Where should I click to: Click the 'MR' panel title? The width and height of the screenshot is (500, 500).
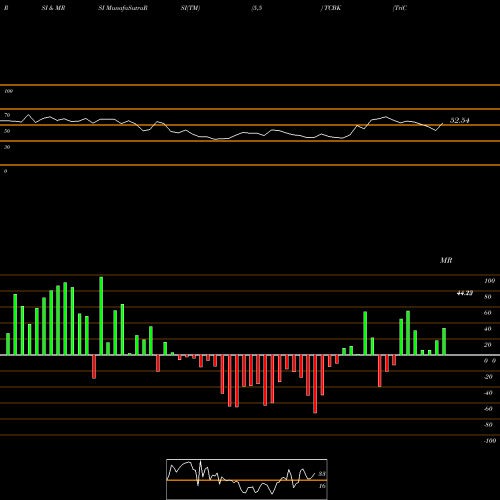(x=446, y=260)
